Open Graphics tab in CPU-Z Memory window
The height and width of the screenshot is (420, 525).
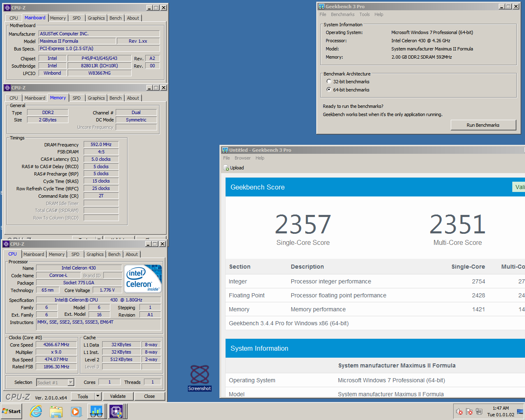[96, 98]
